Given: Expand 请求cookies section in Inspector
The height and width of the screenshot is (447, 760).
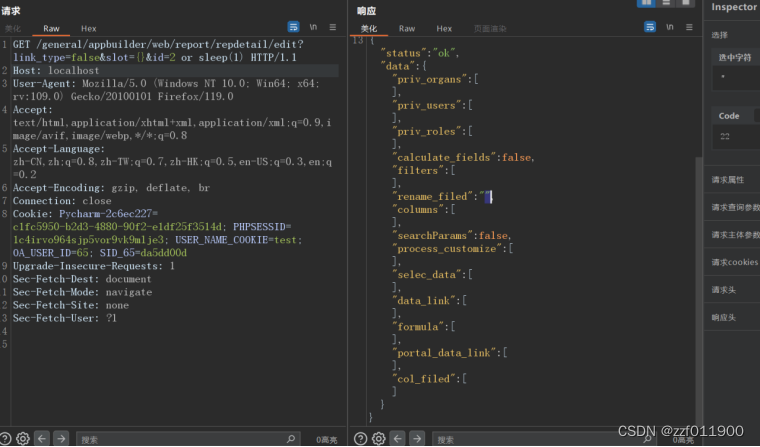Looking at the screenshot, I should tap(732, 262).
